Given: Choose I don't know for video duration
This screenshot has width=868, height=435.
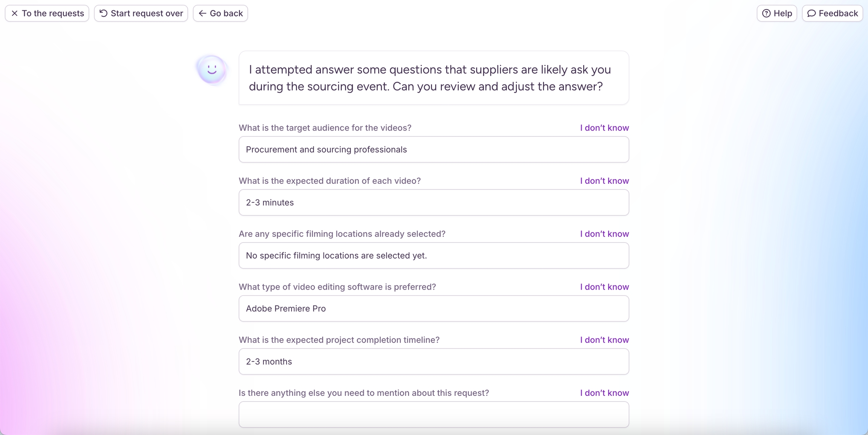Looking at the screenshot, I should point(604,181).
